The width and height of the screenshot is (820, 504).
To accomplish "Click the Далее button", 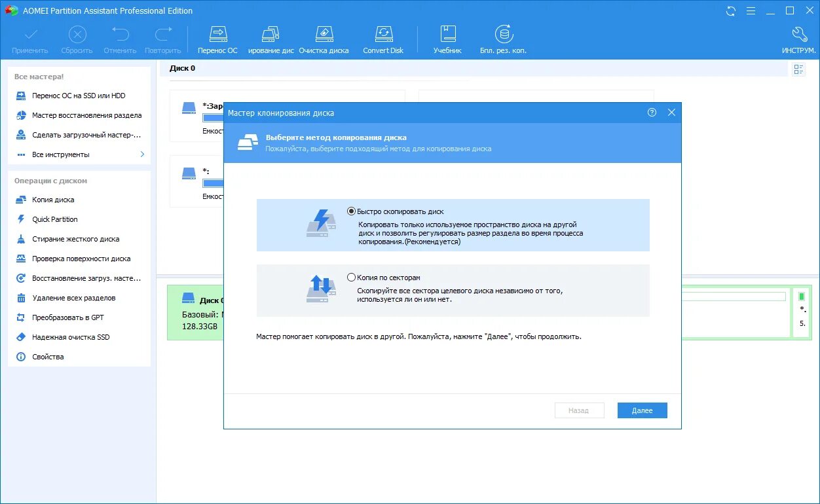I will 643,410.
